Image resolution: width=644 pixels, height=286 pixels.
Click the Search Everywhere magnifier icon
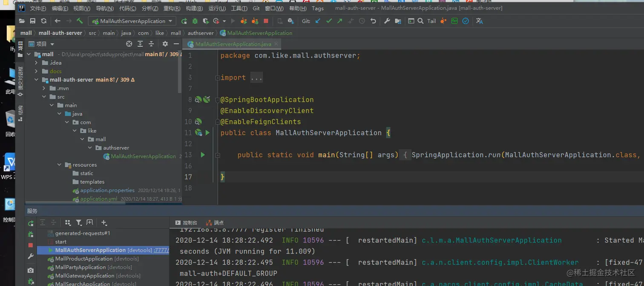pos(420,21)
